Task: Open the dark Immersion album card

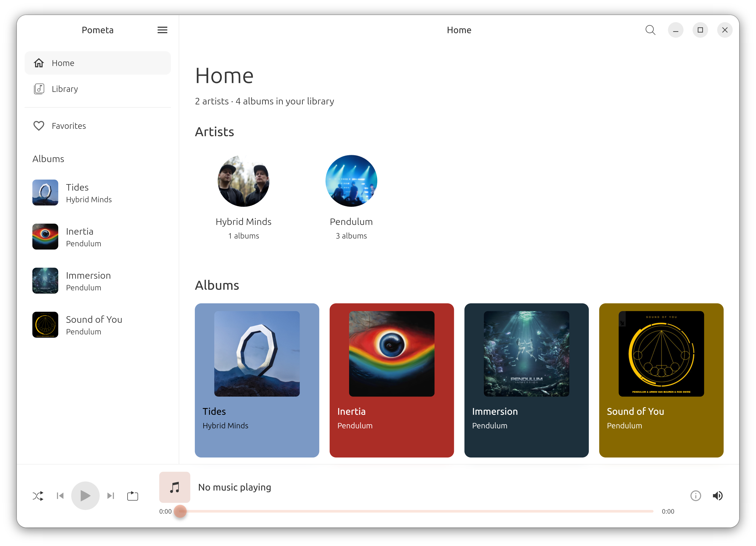Action: [x=526, y=380]
